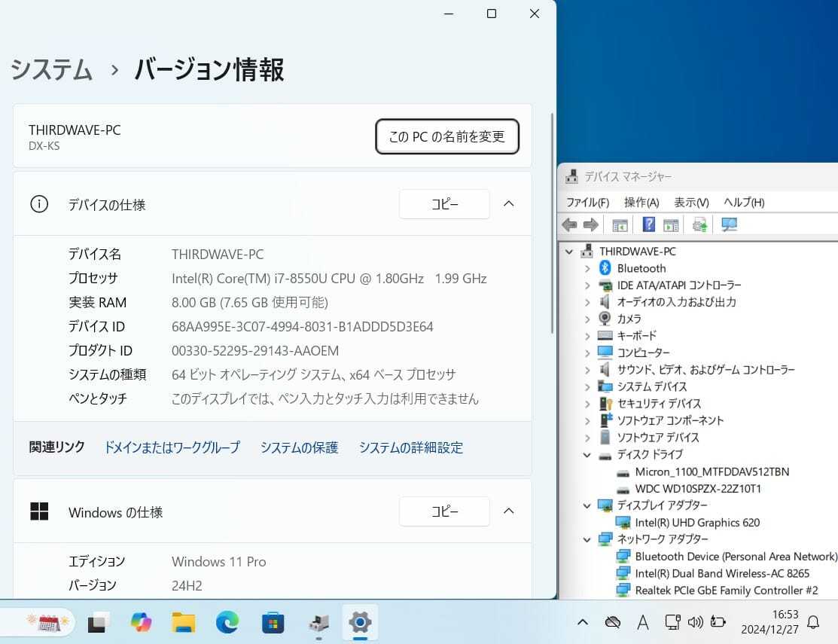Open the ヘルプ(H) menu
This screenshot has height=644, width=838.
744,203
